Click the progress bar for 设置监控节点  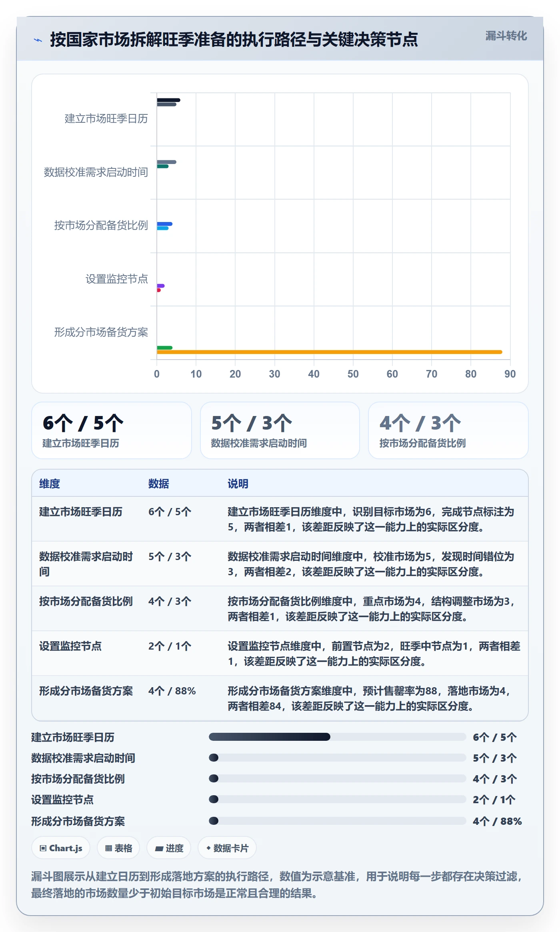[x=337, y=799]
